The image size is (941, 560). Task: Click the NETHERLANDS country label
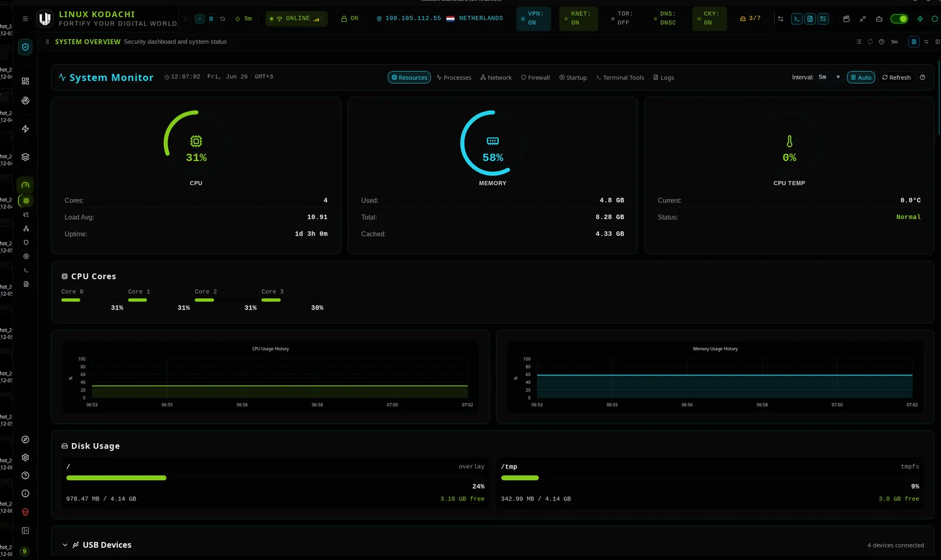tap(481, 19)
